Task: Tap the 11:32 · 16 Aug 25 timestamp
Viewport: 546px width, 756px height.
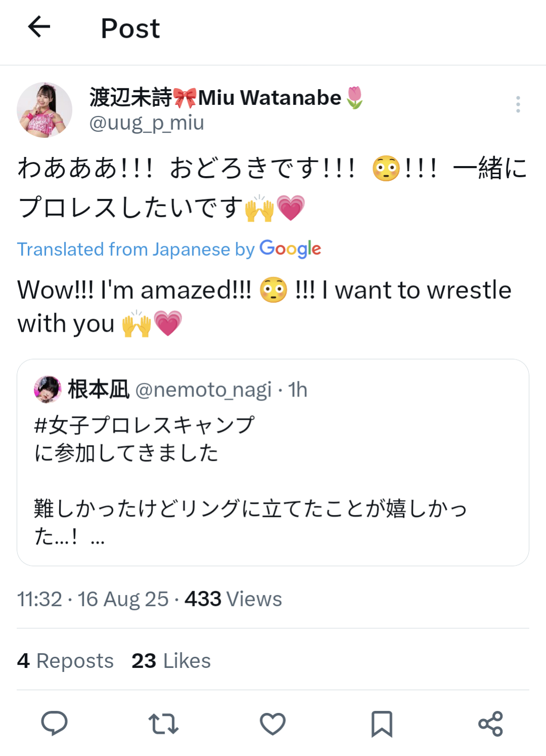Action: (93, 599)
